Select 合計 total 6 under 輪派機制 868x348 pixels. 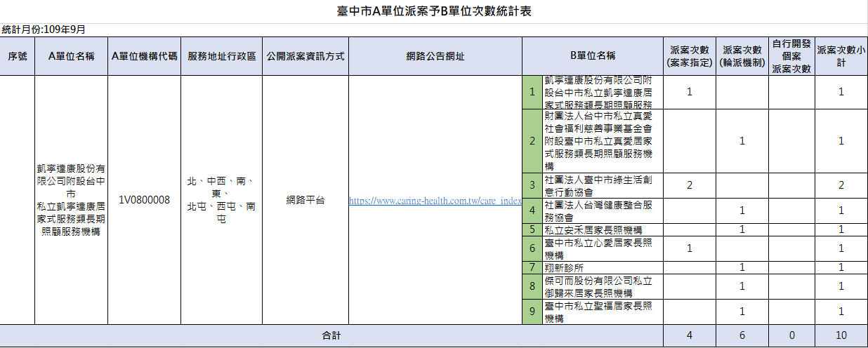click(742, 335)
